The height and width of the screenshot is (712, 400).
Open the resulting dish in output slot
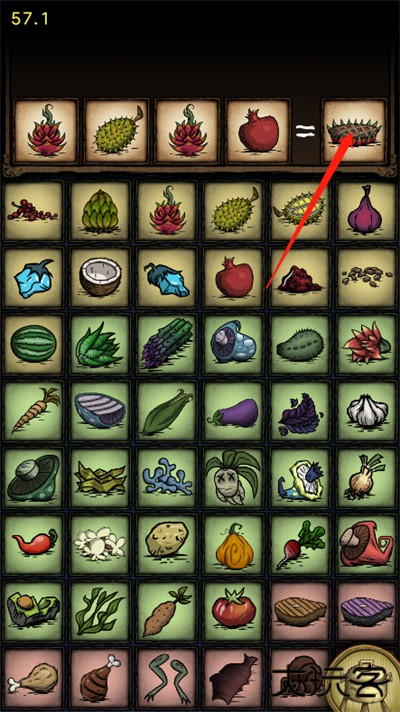354,131
